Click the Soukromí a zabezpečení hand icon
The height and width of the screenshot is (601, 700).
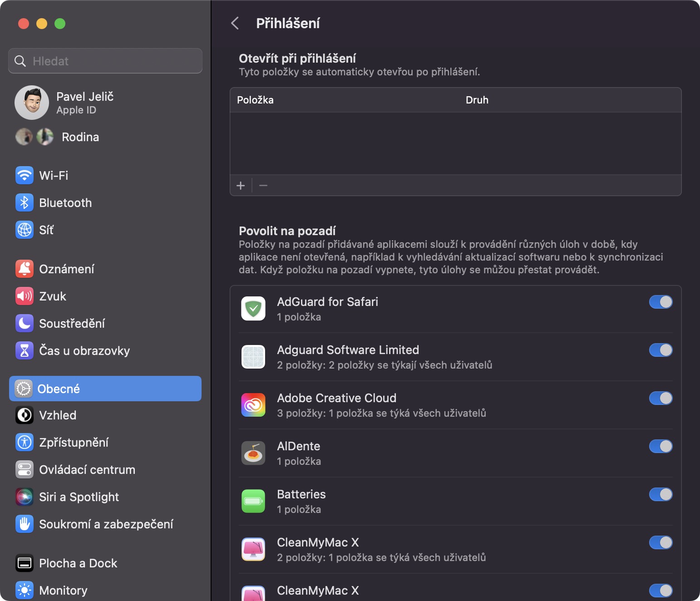pos(25,524)
